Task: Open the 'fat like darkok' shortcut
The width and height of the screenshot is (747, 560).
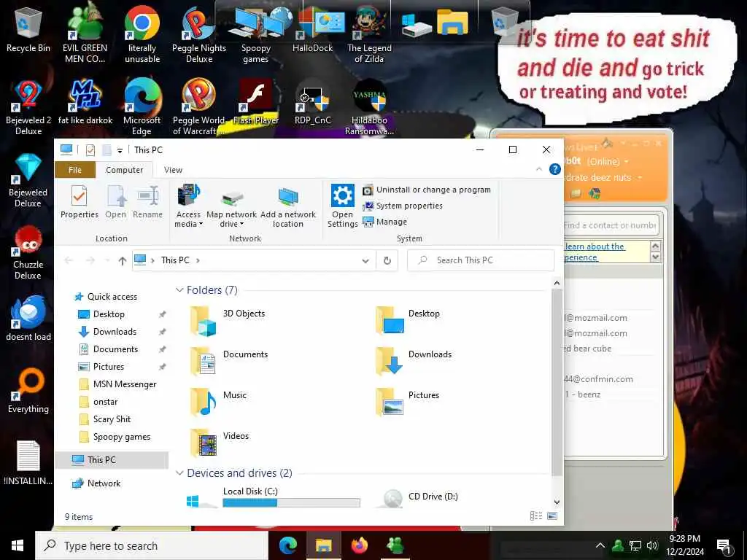Action: (x=85, y=102)
